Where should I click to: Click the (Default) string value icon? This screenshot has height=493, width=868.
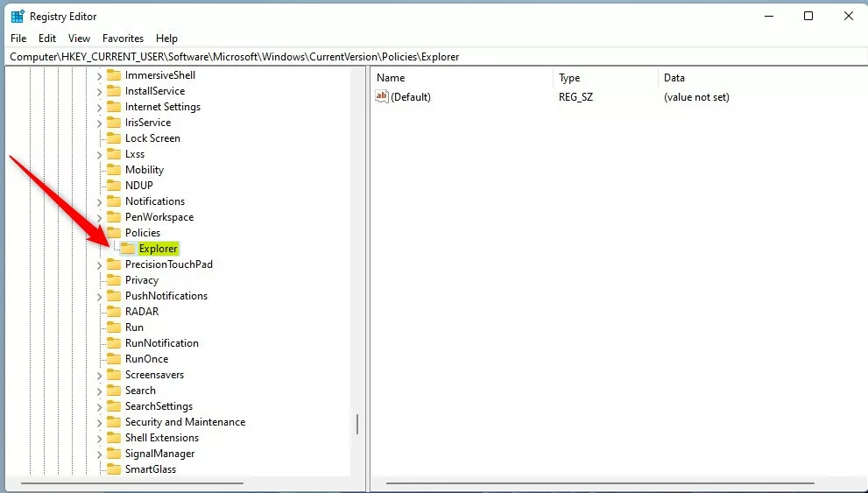[381, 96]
